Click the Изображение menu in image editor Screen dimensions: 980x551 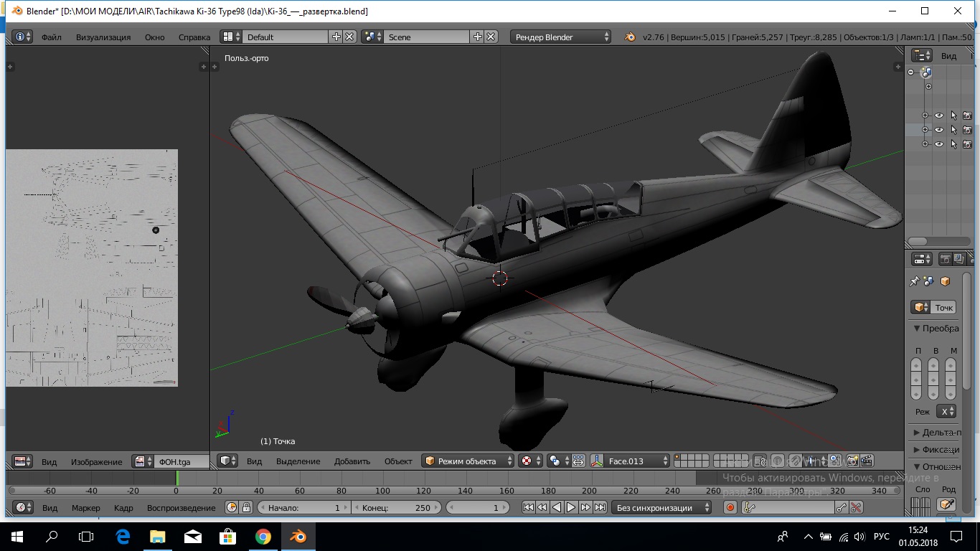(x=96, y=461)
